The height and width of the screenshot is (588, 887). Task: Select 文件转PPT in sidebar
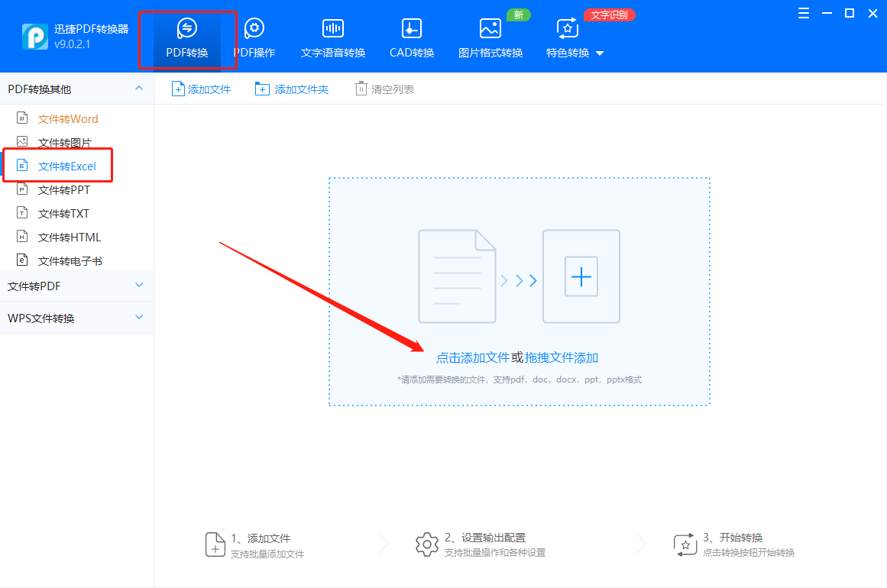click(x=64, y=190)
